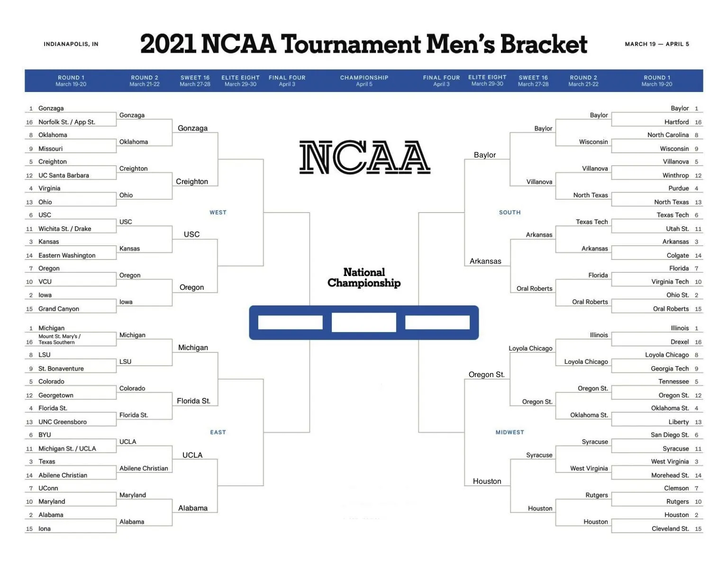
Task: Click the NCAA logo in the center
Action: click(x=364, y=157)
